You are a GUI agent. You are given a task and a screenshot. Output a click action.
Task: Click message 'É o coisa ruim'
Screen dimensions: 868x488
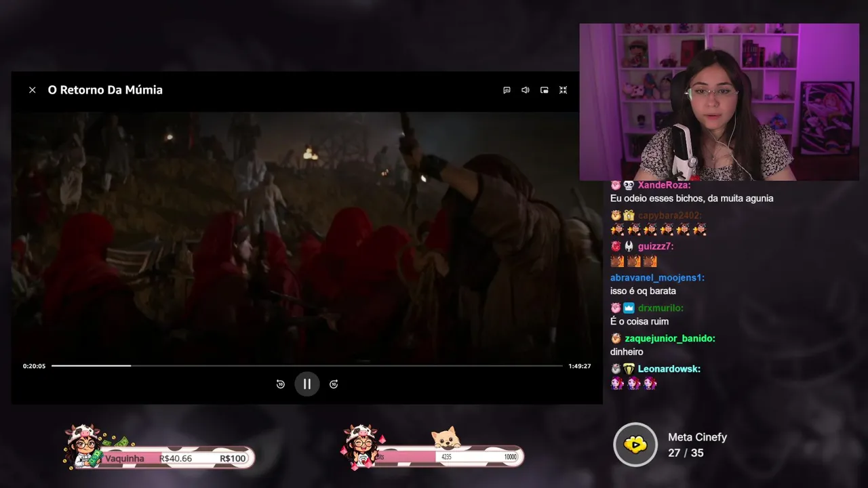639,321
